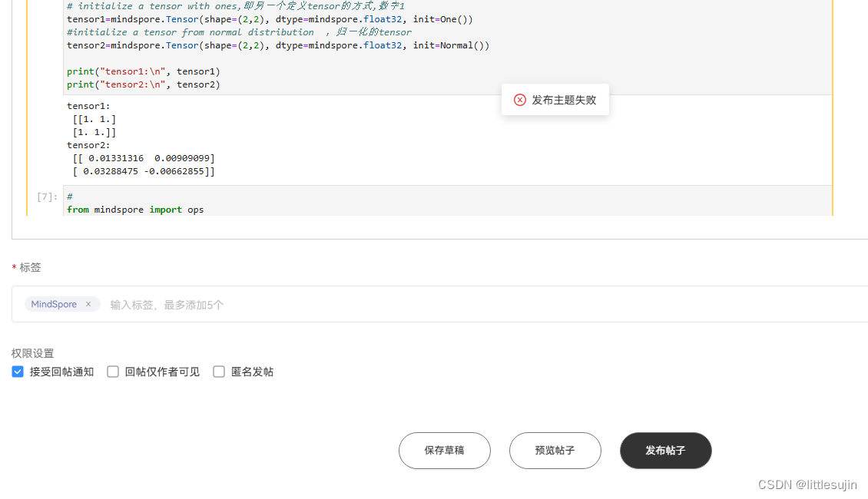The image size is (868, 499).
Task: Click the 权限设置 section label
Action: click(x=33, y=353)
